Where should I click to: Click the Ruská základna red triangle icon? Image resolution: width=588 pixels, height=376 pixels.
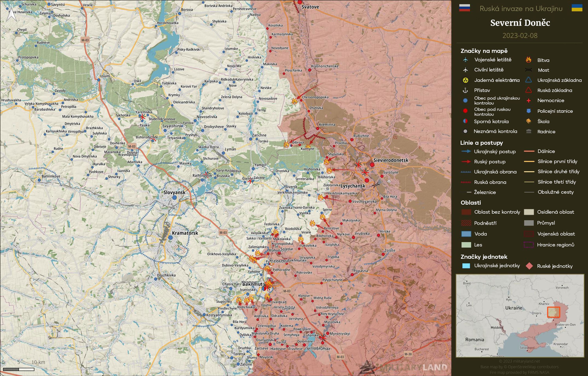coord(528,90)
